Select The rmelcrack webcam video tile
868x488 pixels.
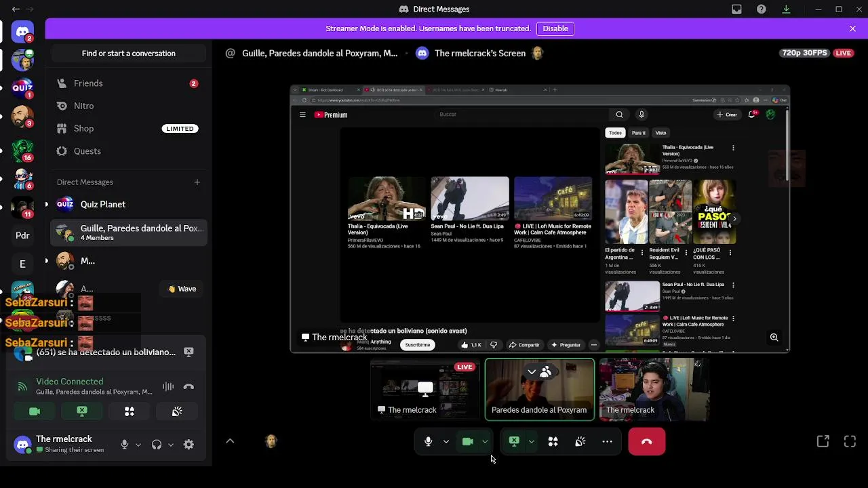[x=654, y=389]
